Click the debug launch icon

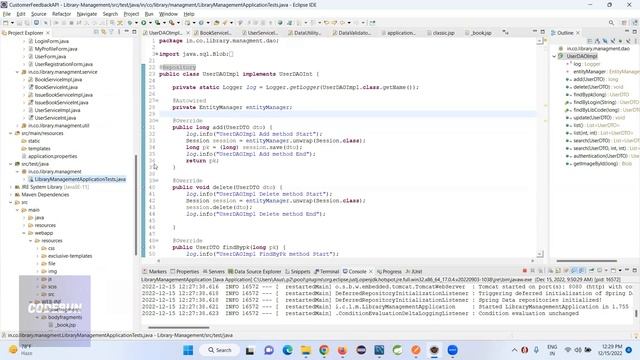point(130,23)
